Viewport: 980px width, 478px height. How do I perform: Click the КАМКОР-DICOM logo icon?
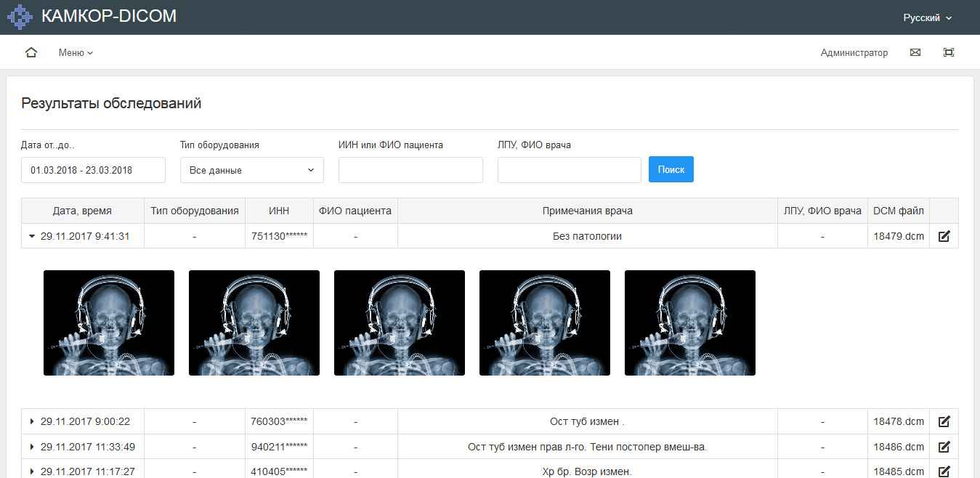coord(20,17)
